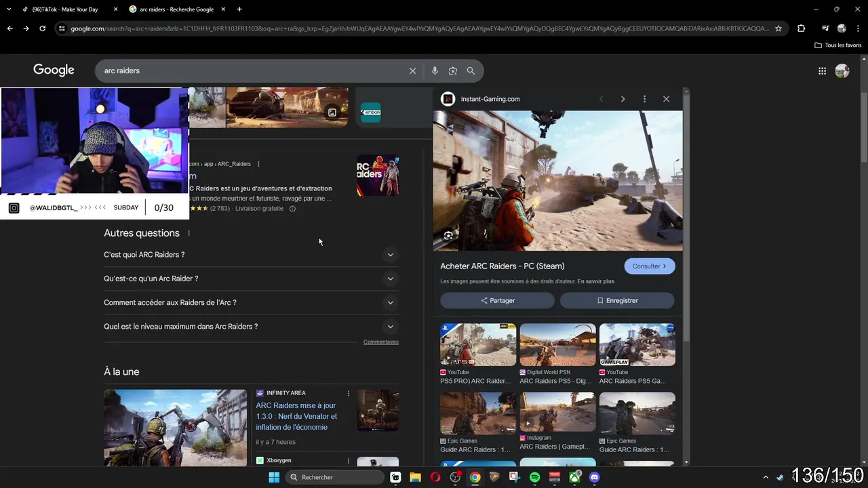Open options for the ARC_Raiders result

258,164
